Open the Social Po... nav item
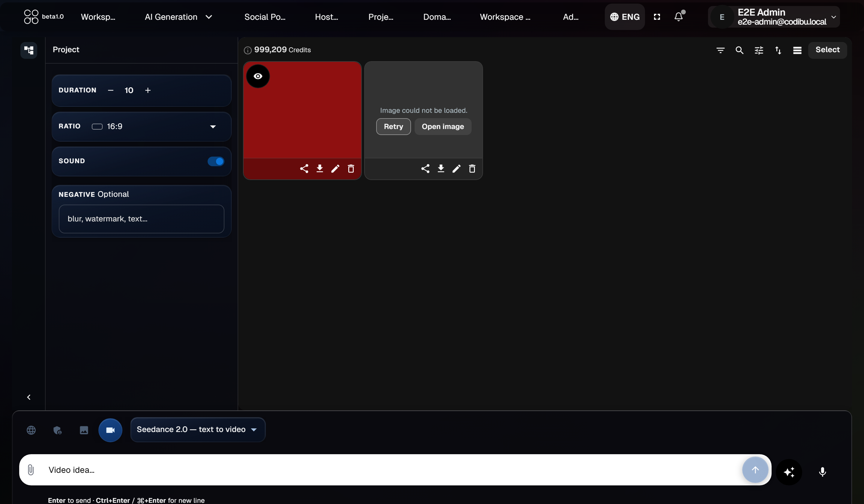The width and height of the screenshot is (864, 504). 265,17
